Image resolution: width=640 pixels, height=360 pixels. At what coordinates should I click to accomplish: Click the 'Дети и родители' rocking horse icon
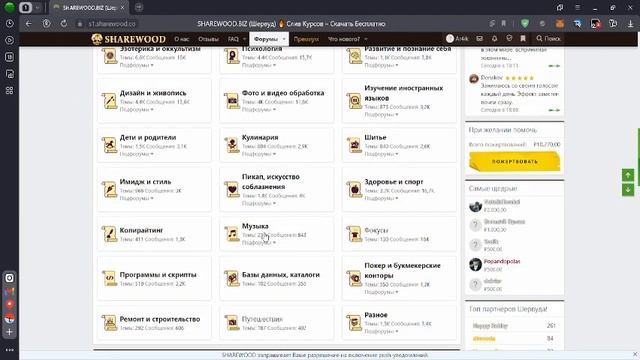click(x=109, y=145)
